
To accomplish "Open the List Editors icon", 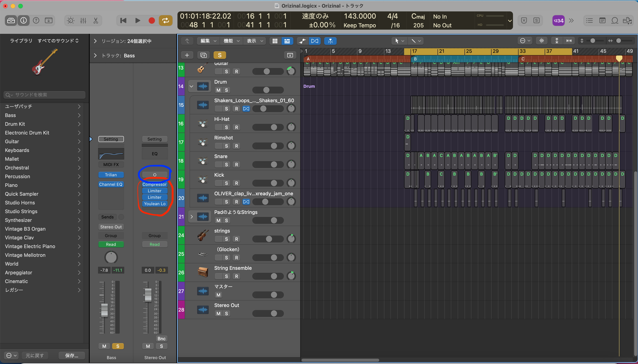I will (x=590, y=21).
